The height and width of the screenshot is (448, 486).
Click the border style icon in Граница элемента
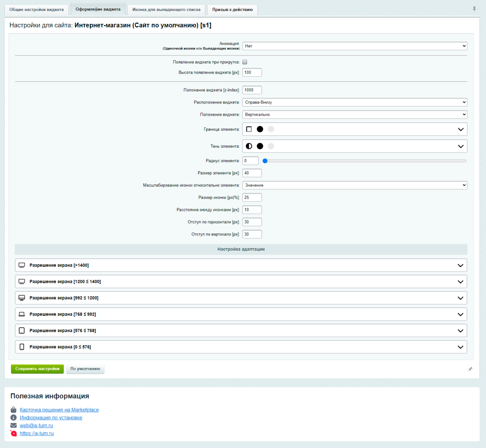point(249,129)
